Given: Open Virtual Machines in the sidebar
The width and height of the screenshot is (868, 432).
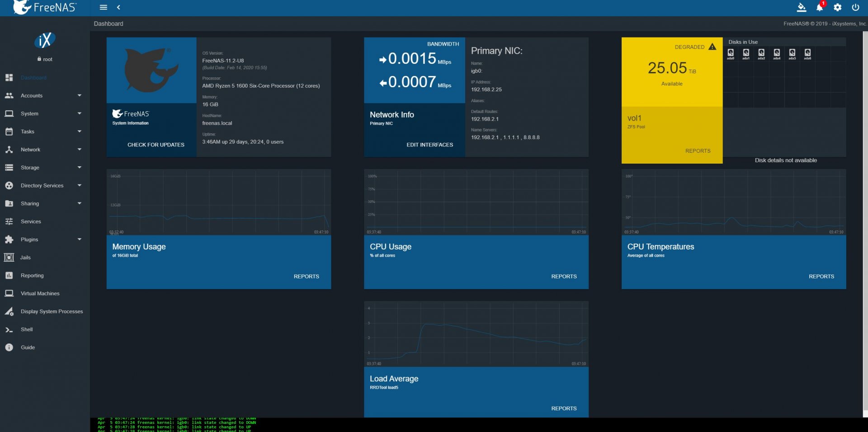Looking at the screenshot, I should point(45,293).
